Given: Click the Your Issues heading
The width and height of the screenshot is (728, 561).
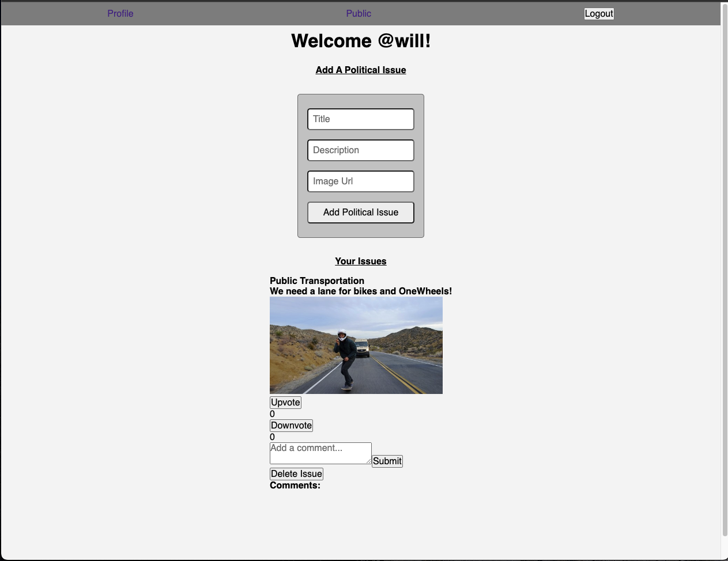Looking at the screenshot, I should click(x=360, y=261).
